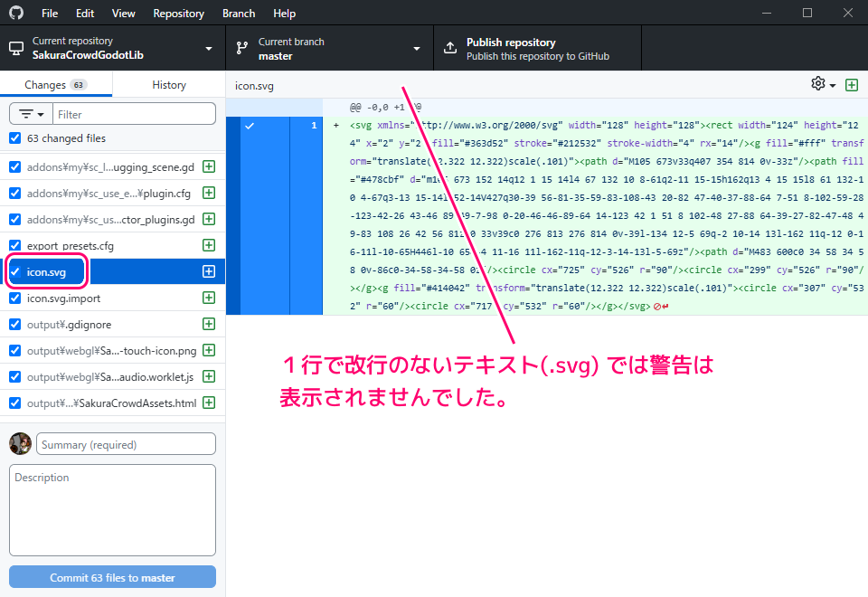Open the filter options dropdown
868x597 pixels.
point(32,115)
